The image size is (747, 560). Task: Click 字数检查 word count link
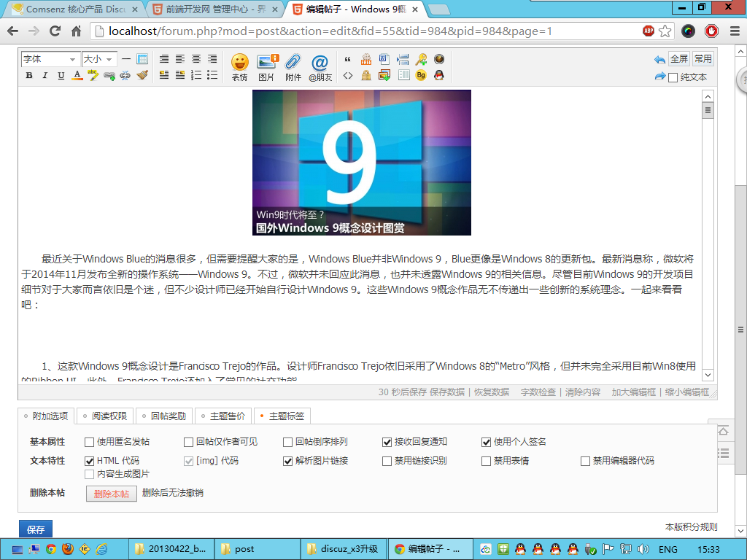(x=538, y=392)
